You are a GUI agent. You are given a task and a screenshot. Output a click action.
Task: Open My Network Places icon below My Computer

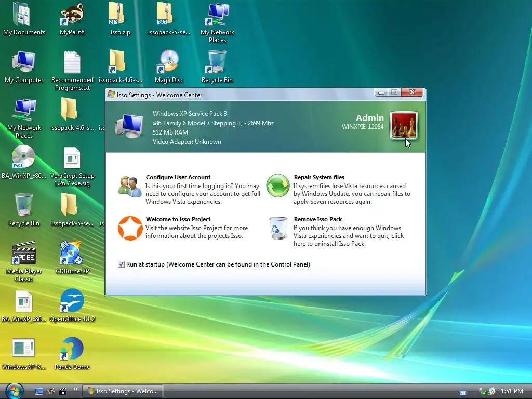(24, 118)
